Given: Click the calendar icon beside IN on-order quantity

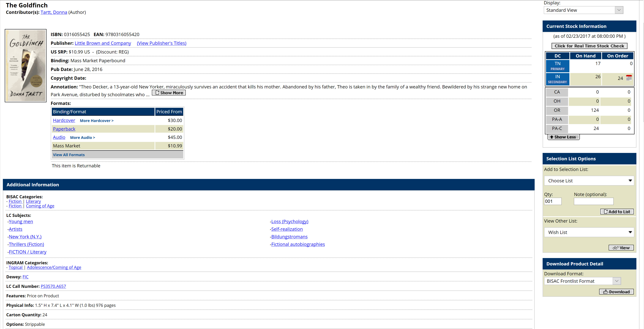Looking at the screenshot, I should pos(629,78).
